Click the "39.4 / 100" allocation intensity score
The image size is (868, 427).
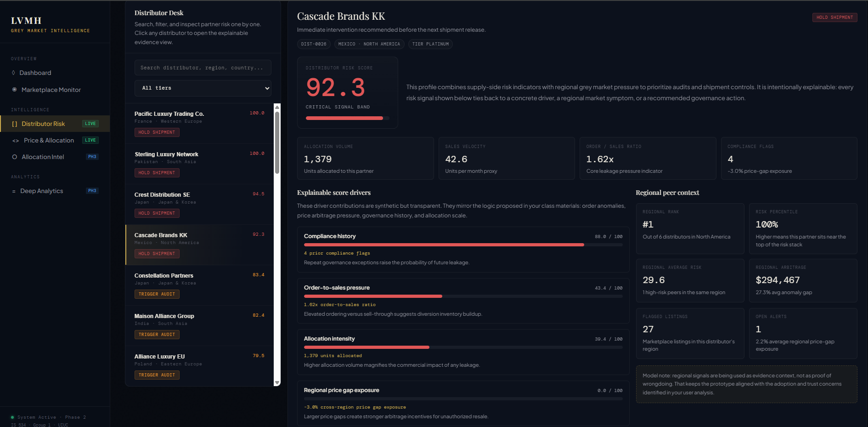(609, 339)
